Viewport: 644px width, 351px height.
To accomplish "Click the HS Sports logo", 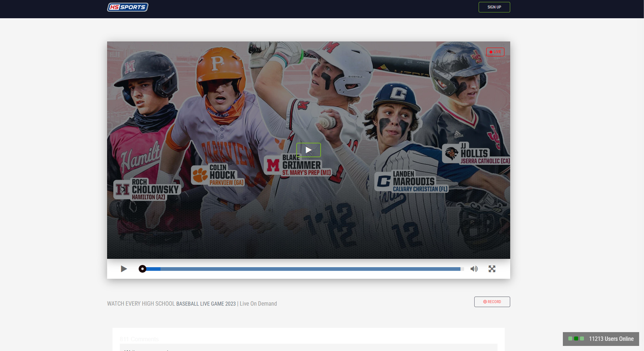I will 127,7.
